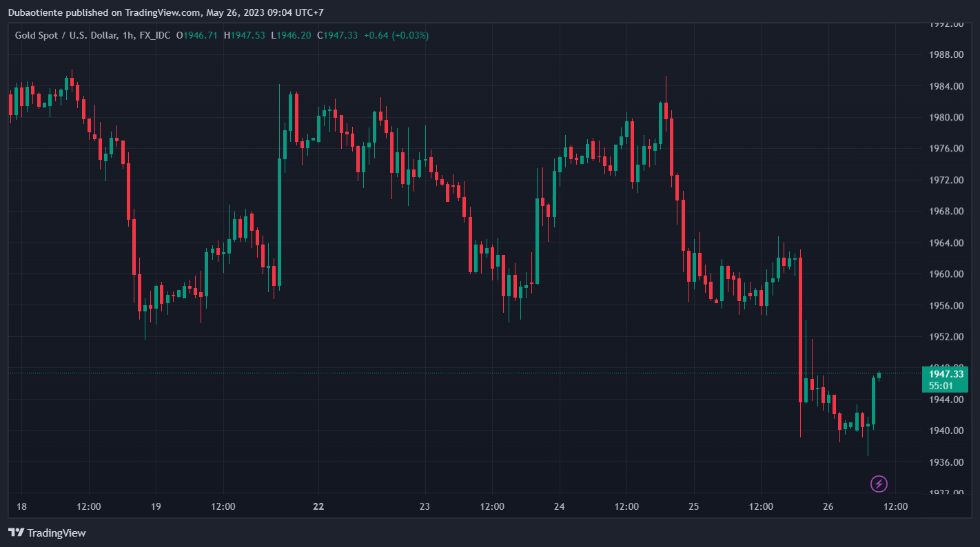The image size is (980, 547).
Task: Click the date label 18 on time axis
Action: pyautogui.click(x=21, y=506)
